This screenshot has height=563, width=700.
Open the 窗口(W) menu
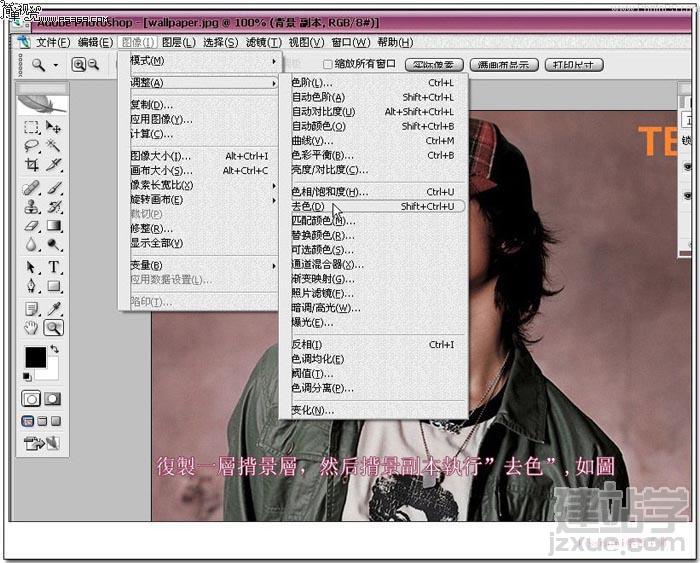pyautogui.click(x=350, y=42)
